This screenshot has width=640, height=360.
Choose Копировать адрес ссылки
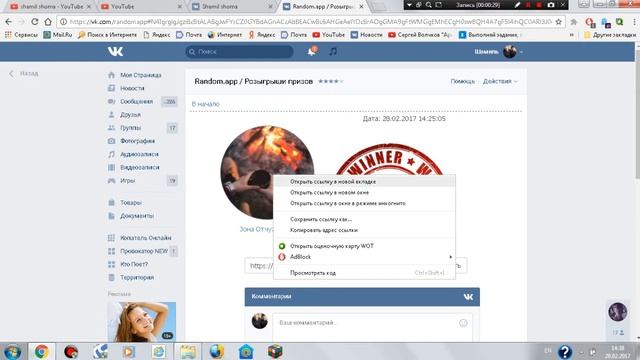point(364,230)
